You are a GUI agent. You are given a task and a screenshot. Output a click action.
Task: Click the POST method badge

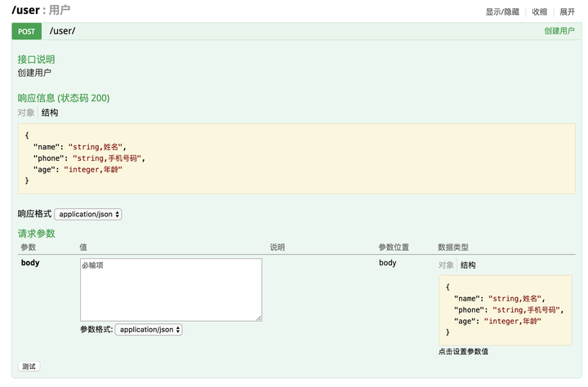coord(26,31)
